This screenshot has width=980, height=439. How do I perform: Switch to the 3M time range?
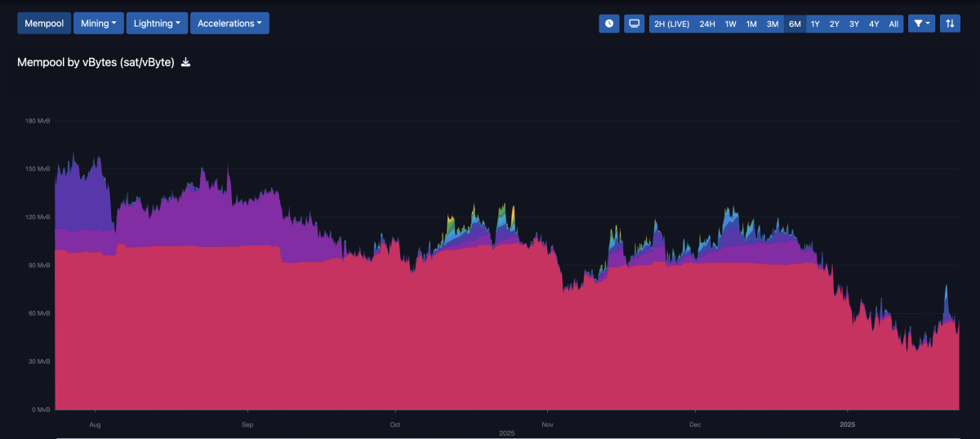[x=773, y=24]
